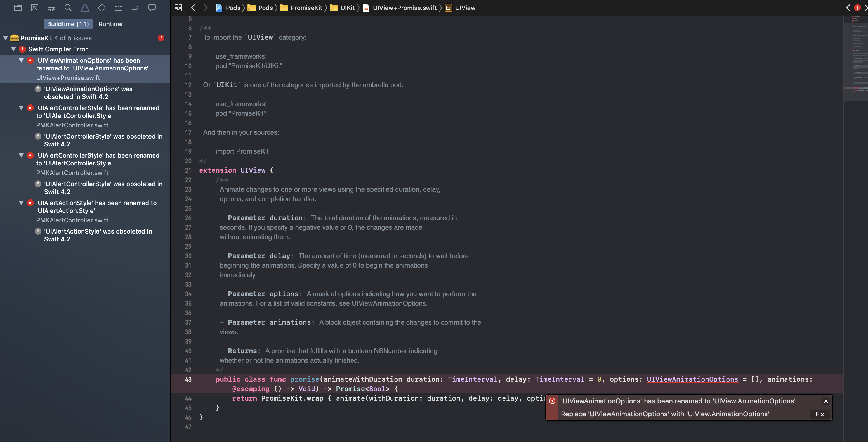Open the related items grid menu

click(179, 8)
